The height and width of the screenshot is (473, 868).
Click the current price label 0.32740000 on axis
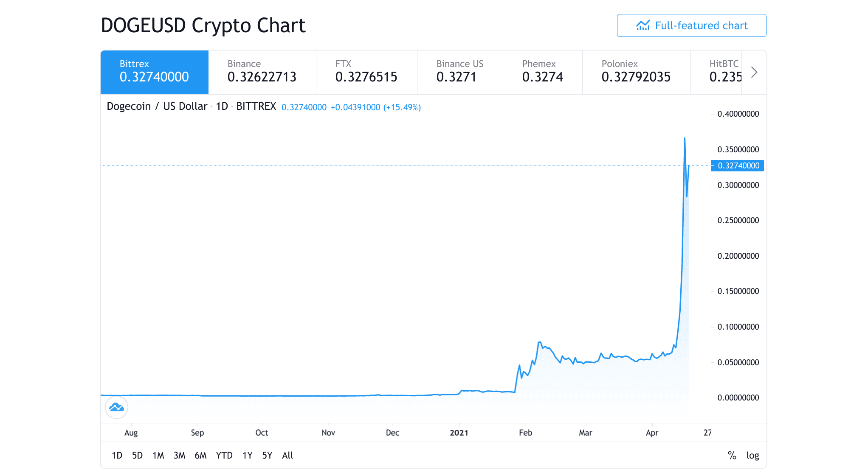click(738, 165)
